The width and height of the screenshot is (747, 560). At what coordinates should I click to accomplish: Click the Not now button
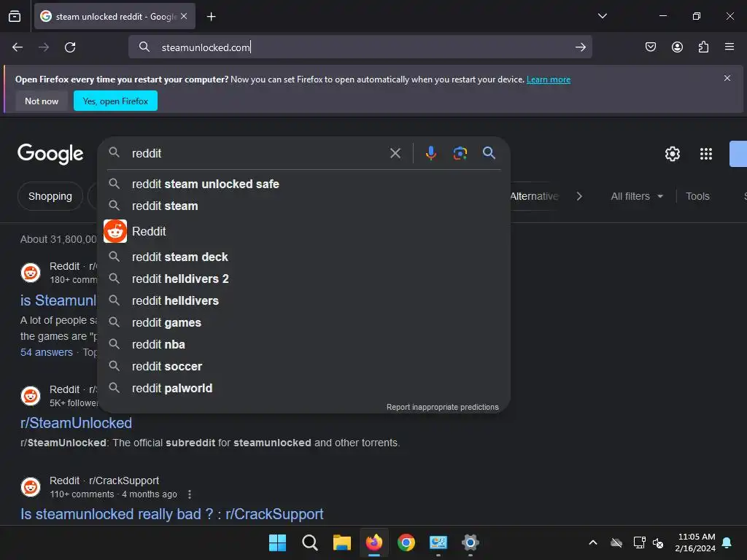click(x=42, y=101)
